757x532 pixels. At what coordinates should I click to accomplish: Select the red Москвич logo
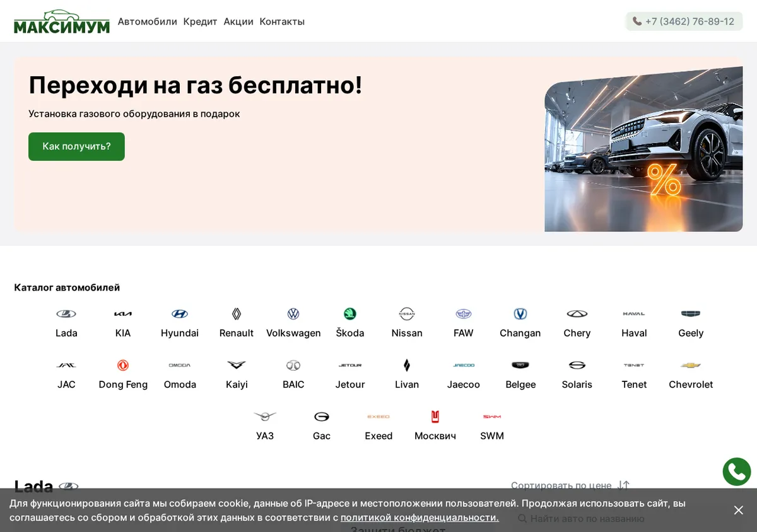click(435, 417)
